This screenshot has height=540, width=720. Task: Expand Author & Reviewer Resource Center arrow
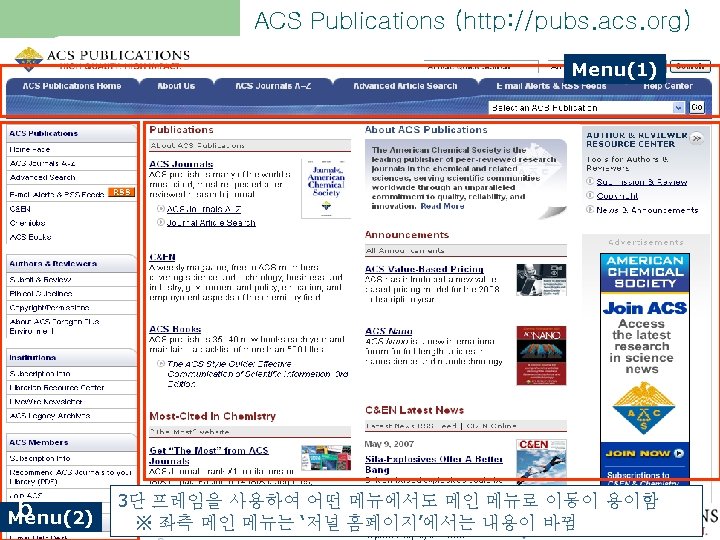click(697, 138)
